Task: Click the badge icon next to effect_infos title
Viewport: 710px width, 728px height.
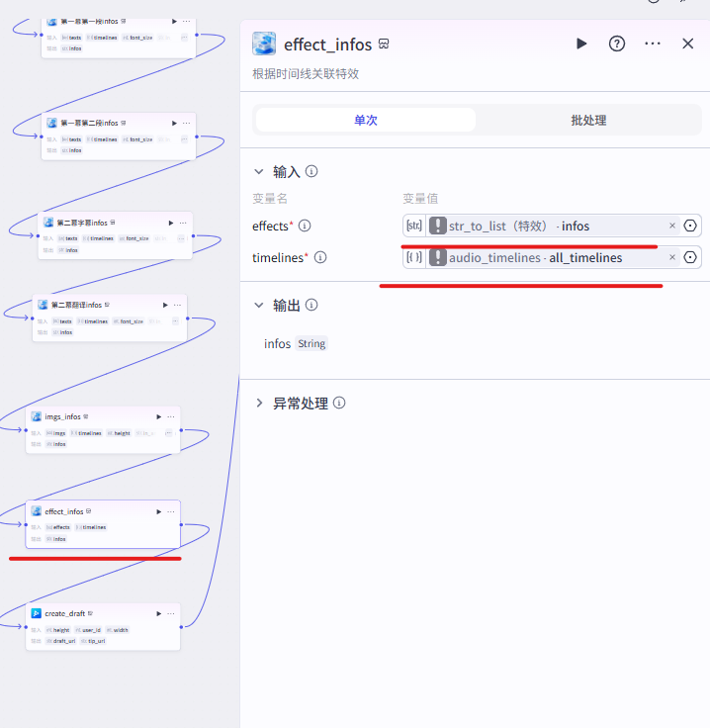Action: click(x=384, y=45)
